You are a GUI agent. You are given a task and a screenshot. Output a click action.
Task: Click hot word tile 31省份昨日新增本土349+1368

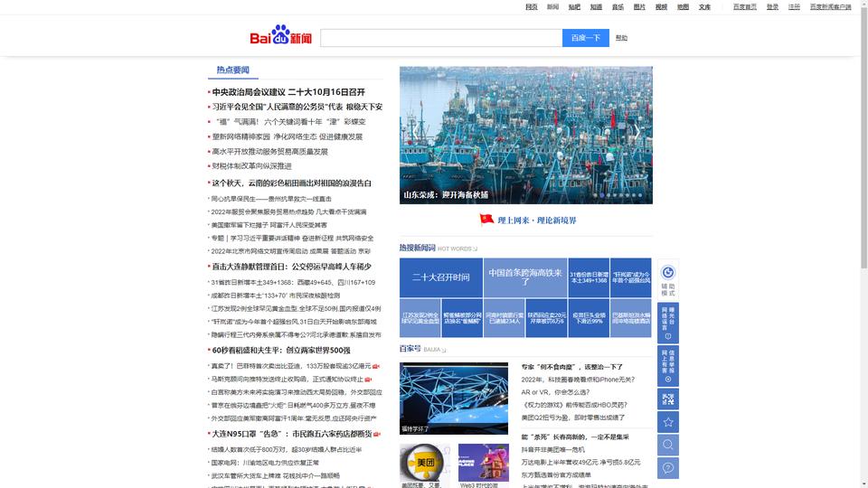pos(589,277)
